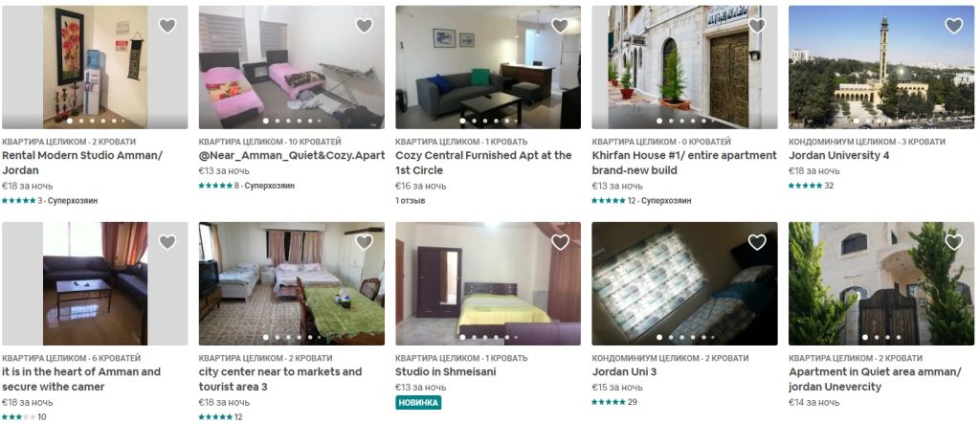This screenshot has height=424, width=980.
Task: Open Khirfan House #1 listing title
Action: [x=684, y=163]
